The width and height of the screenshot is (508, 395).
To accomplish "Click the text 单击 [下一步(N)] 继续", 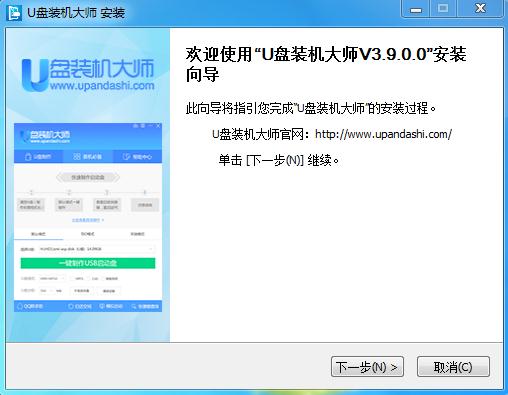I will tap(279, 160).
